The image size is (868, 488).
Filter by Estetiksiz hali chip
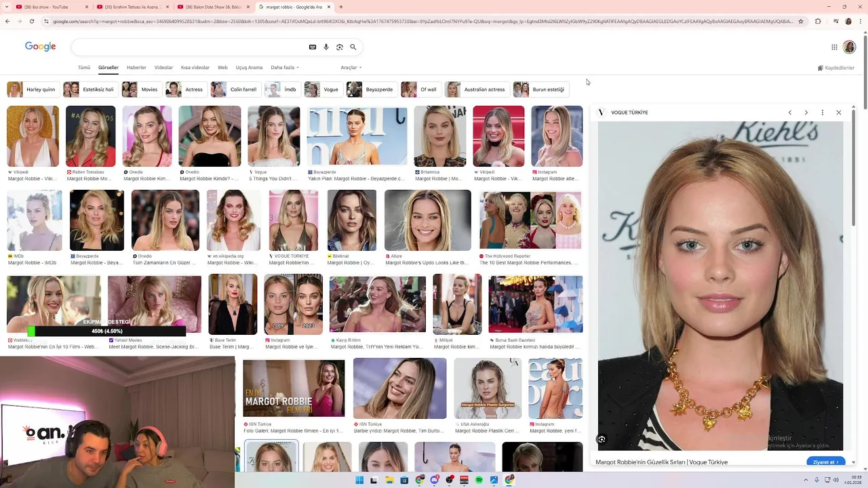click(90, 89)
